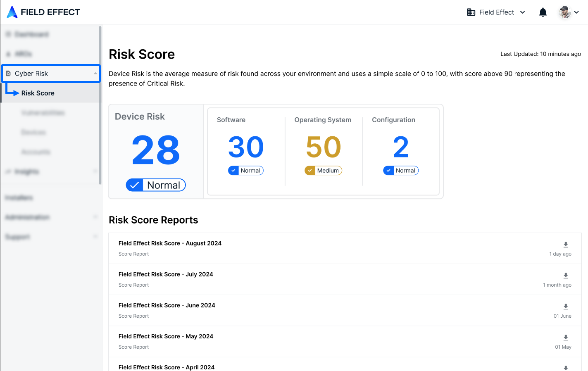Click the sidebar scrollbar
588x371 pixels.
100,105
